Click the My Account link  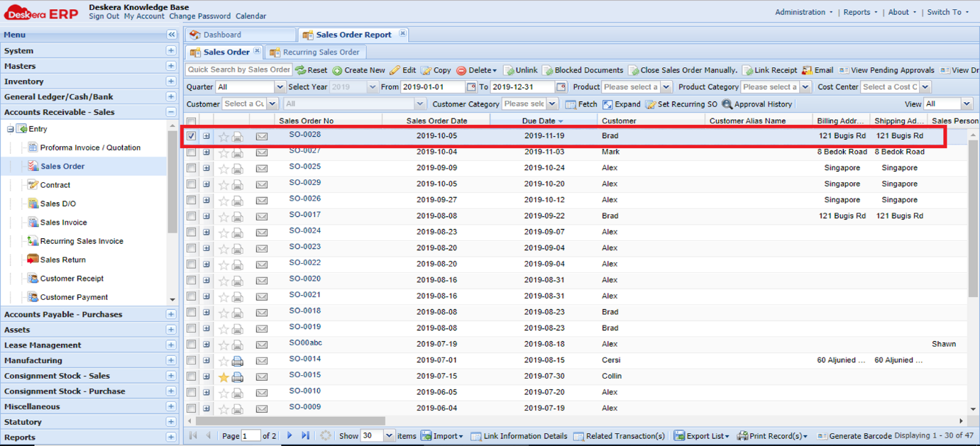[x=144, y=16]
